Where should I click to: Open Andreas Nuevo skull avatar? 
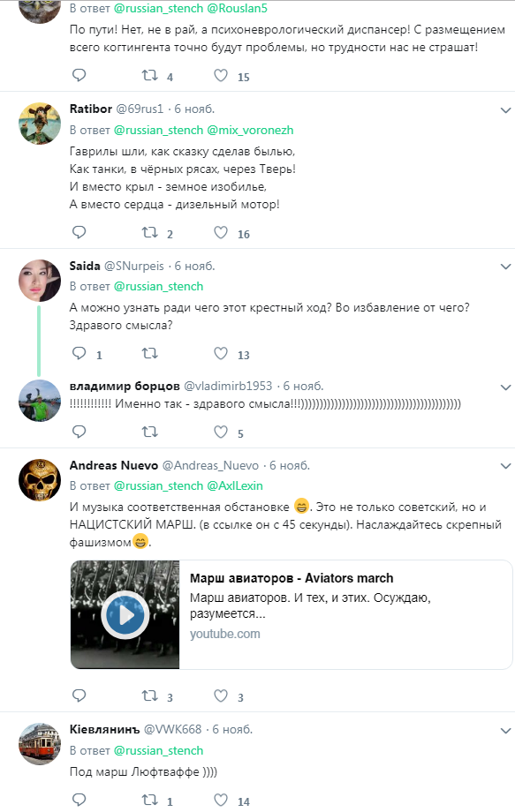pyautogui.click(x=40, y=479)
